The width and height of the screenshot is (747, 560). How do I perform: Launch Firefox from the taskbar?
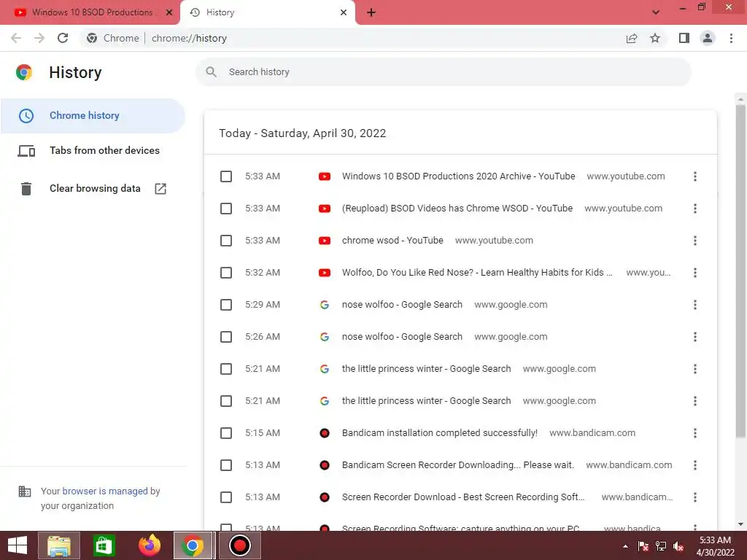tap(149, 545)
